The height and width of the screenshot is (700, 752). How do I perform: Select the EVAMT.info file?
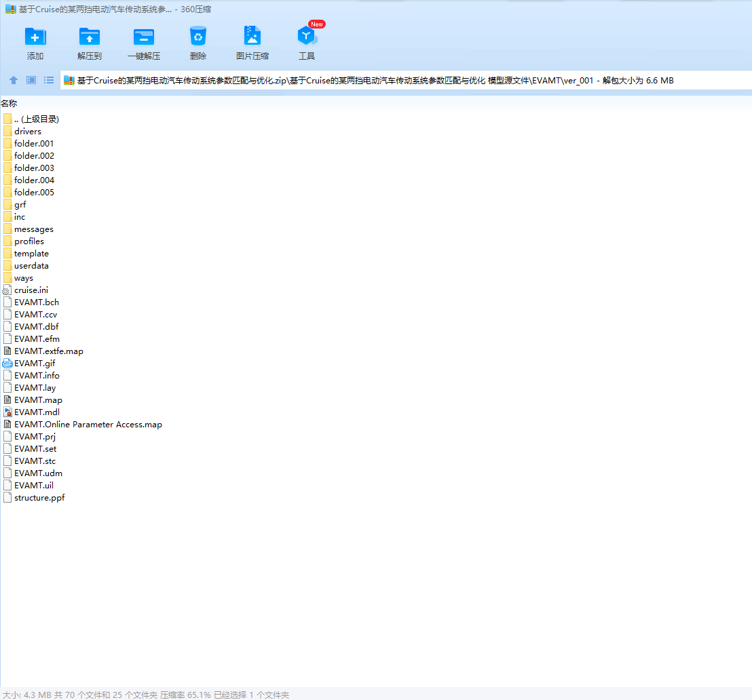pyautogui.click(x=32, y=376)
